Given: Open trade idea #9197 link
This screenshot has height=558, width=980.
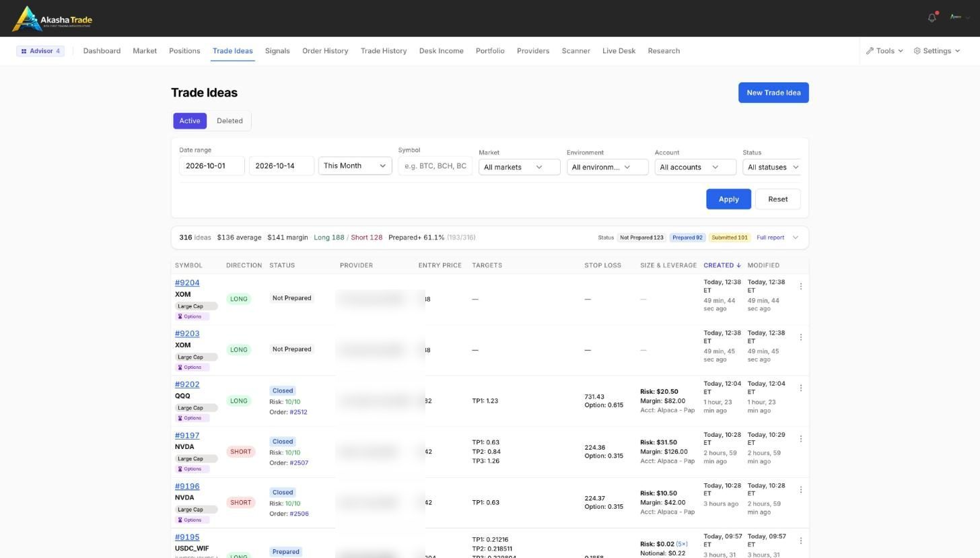Looking at the screenshot, I should (x=187, y=435).
